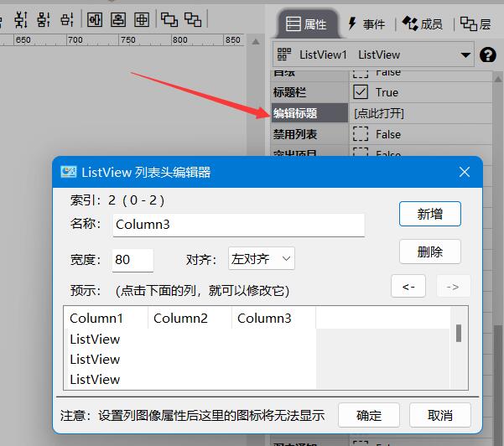
Task: Open the 对齐 alignment dropdown
Action: click(x=262, y=259)
